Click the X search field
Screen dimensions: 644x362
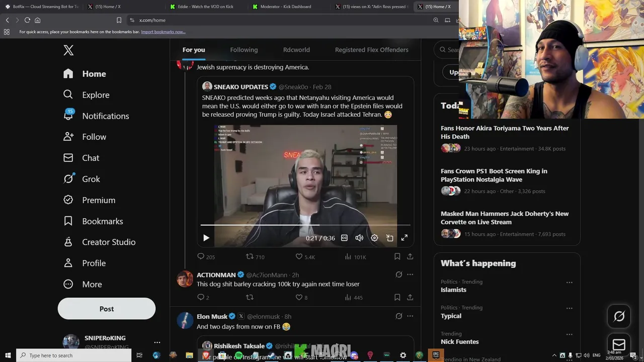point(447,50)
